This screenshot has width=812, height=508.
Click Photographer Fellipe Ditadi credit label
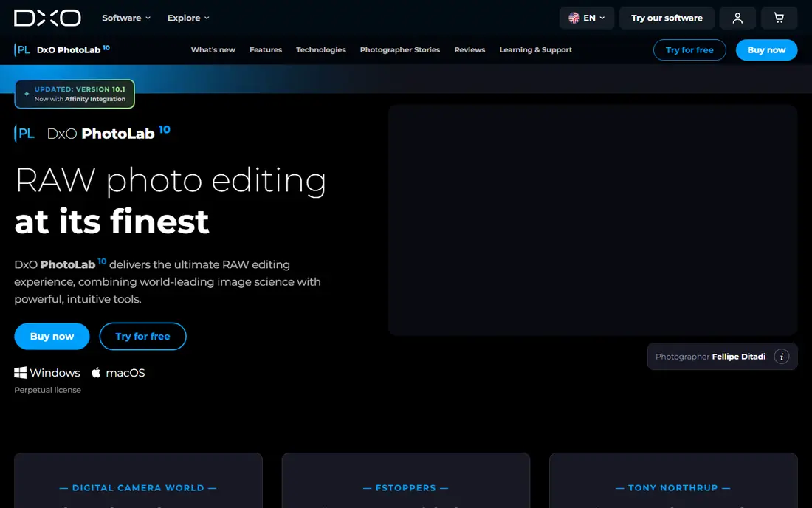pos(710,357)
